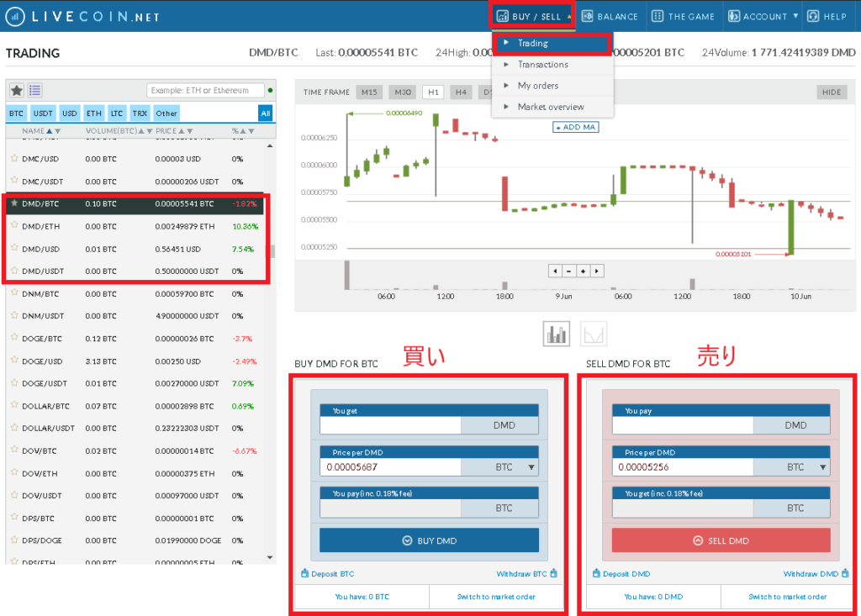
Task: Switch sell form to market order
Action: coord(788,597)
